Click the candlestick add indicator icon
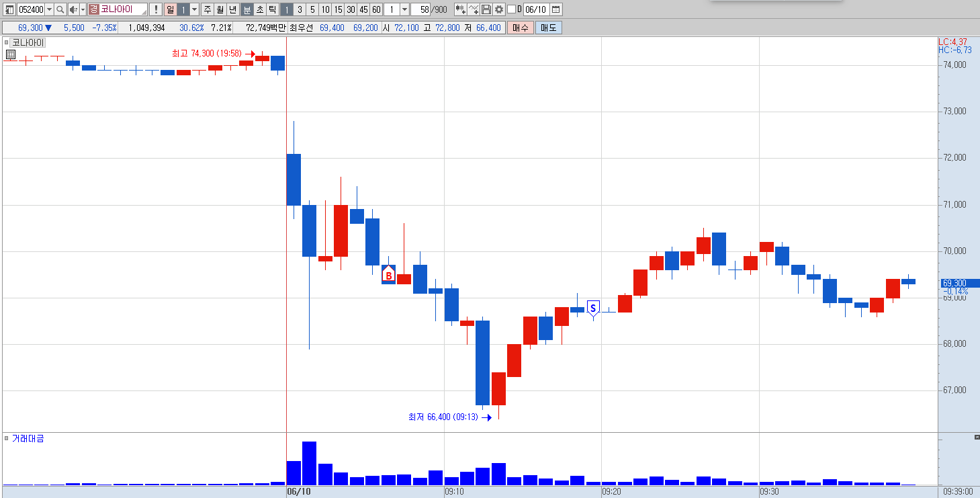The image size is (980, 498). (x=460, y=9)
